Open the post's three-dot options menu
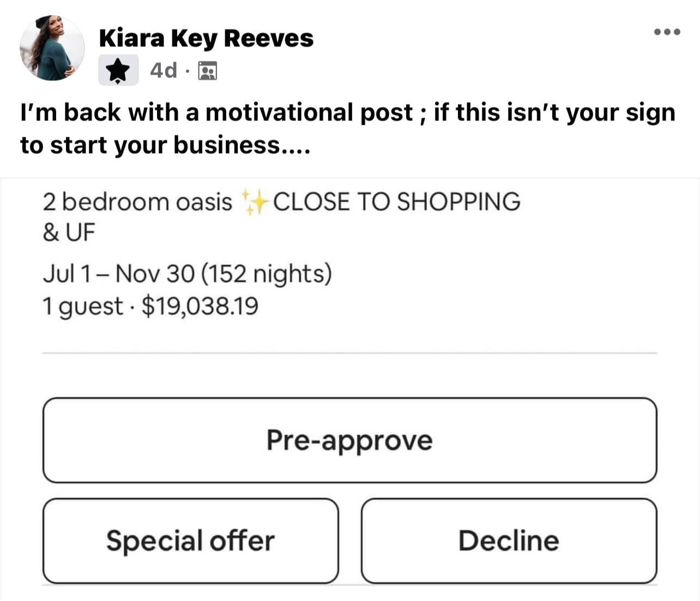The image size is (700, 601). (667, 32)
